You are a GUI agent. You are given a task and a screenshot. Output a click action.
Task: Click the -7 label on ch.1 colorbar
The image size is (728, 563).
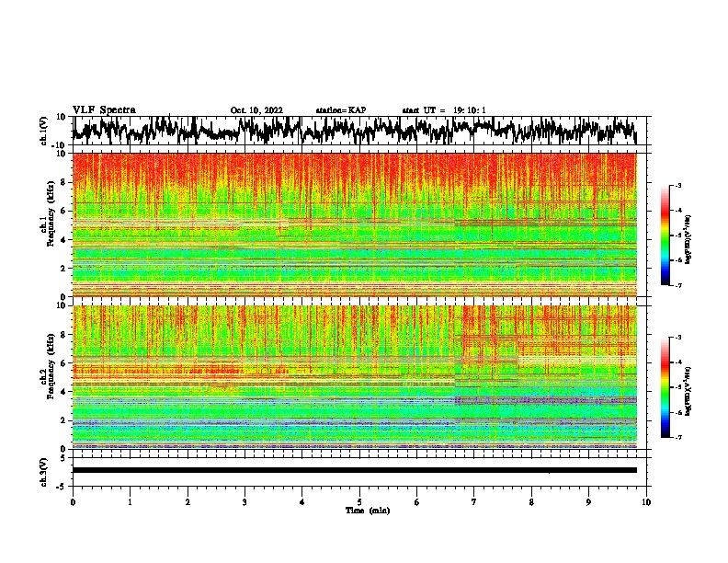pyautogui.click(x=678, y=285)
